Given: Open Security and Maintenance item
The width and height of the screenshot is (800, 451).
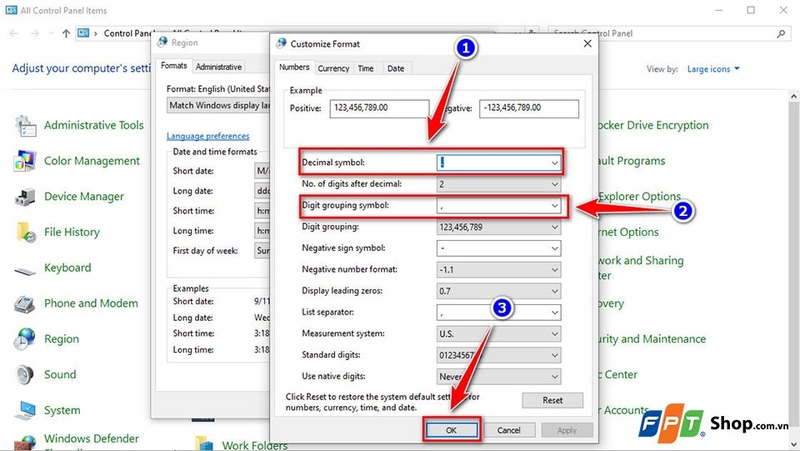Looking at the screenshot, I should coord(653,339).
